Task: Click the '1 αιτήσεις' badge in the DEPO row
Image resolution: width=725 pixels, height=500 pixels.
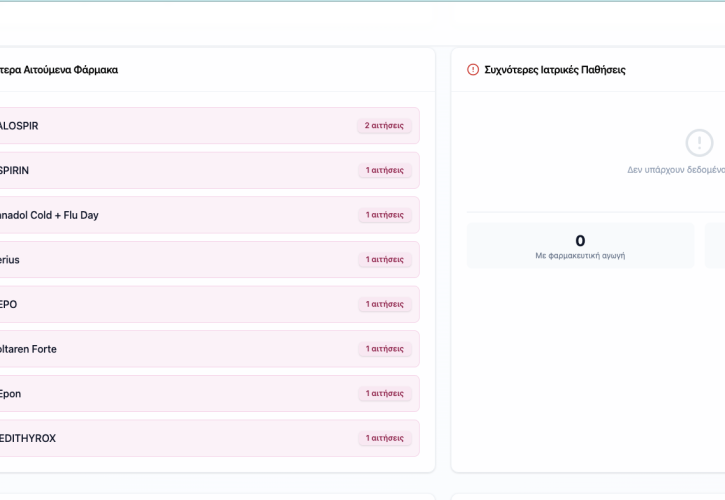Action: [x=385, y=304]
